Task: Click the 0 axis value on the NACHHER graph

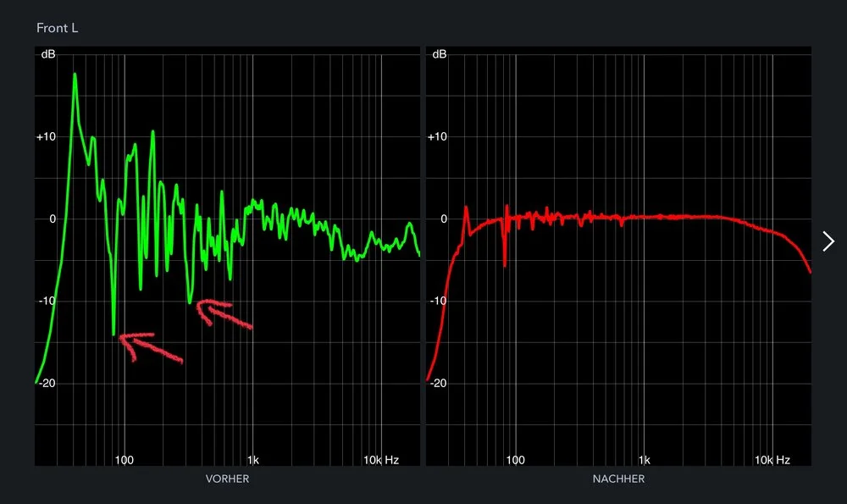Action: click(x=444, y=219)
